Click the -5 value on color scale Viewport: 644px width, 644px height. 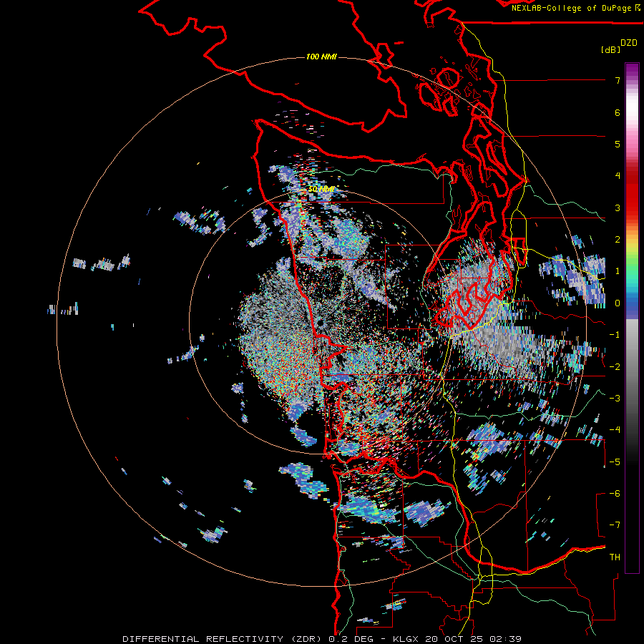point(615,462)
